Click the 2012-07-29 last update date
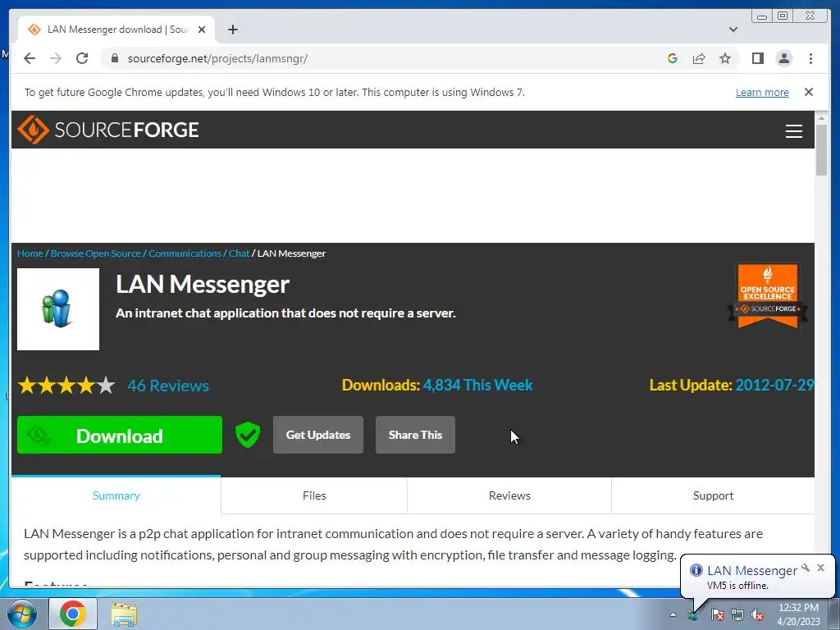 [x=774, y=386]
